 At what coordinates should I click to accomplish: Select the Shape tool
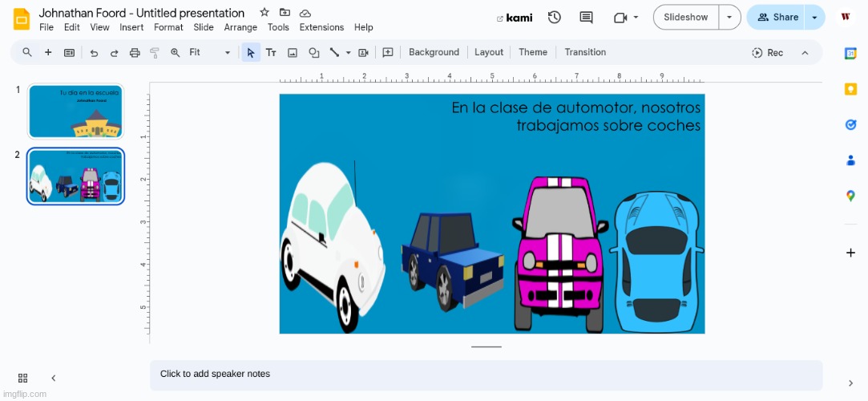click(x=314, y=53)
